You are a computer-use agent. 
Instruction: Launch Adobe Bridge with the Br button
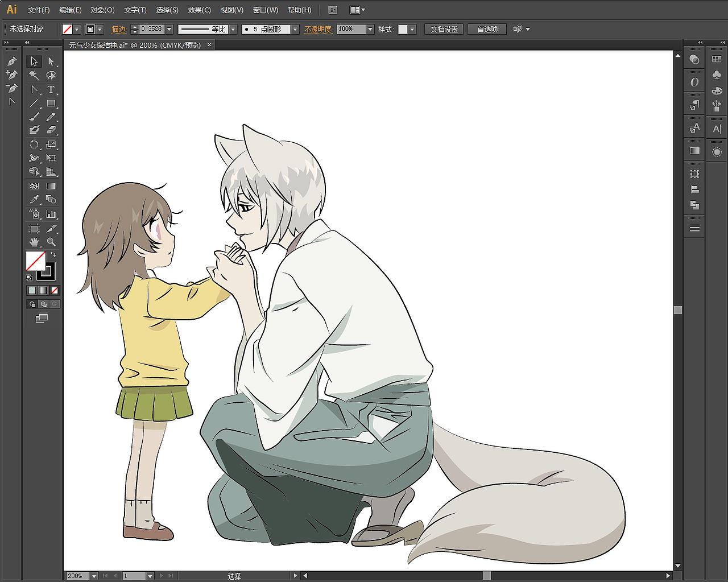tap(333, 10)
